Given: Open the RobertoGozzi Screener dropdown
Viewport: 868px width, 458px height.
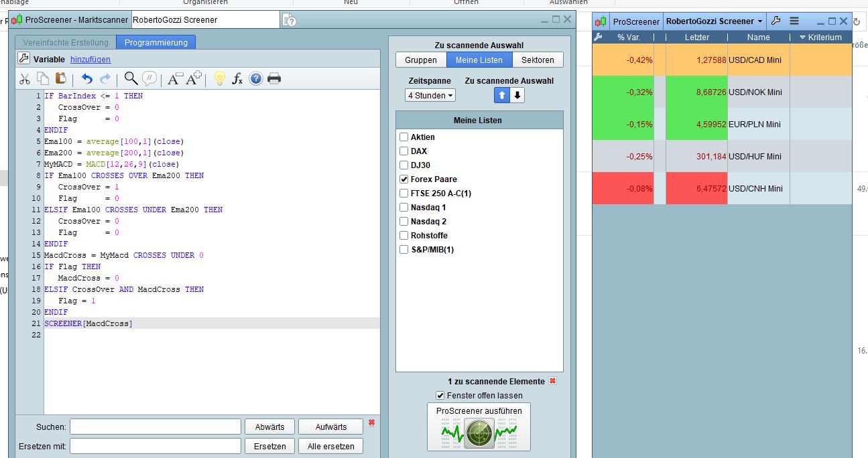Looking at the screenshot, I should pyautogui.click(x=714, y=21).
